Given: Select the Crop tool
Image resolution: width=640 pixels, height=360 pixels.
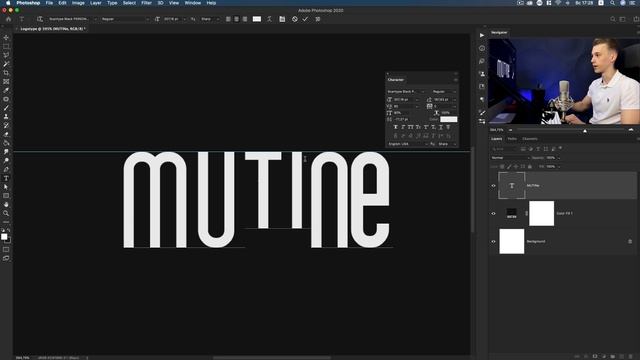Looking at the screenshot, I should 6,73.
